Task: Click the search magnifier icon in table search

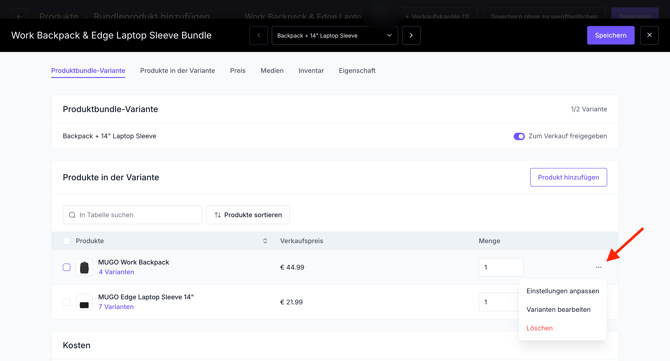Action: click(x=72, y=215)
